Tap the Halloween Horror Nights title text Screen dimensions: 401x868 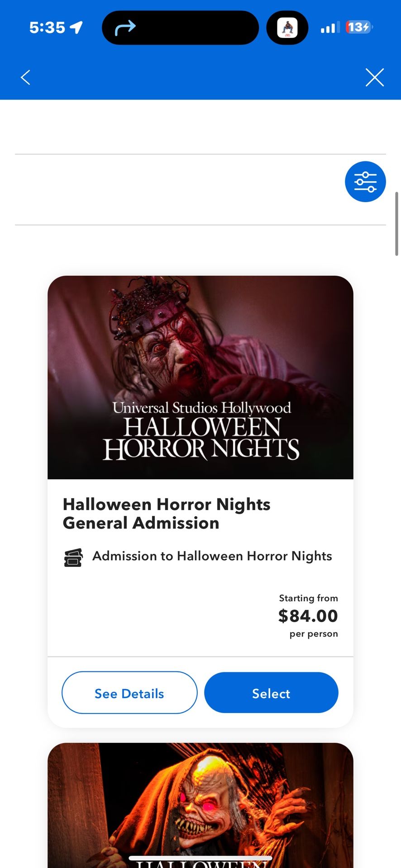click(167, 514)
